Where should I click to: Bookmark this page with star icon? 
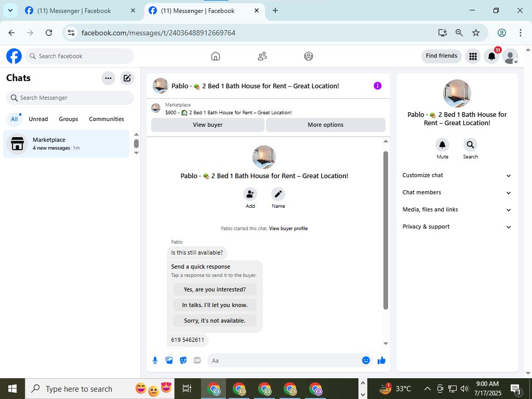(476, 33)
